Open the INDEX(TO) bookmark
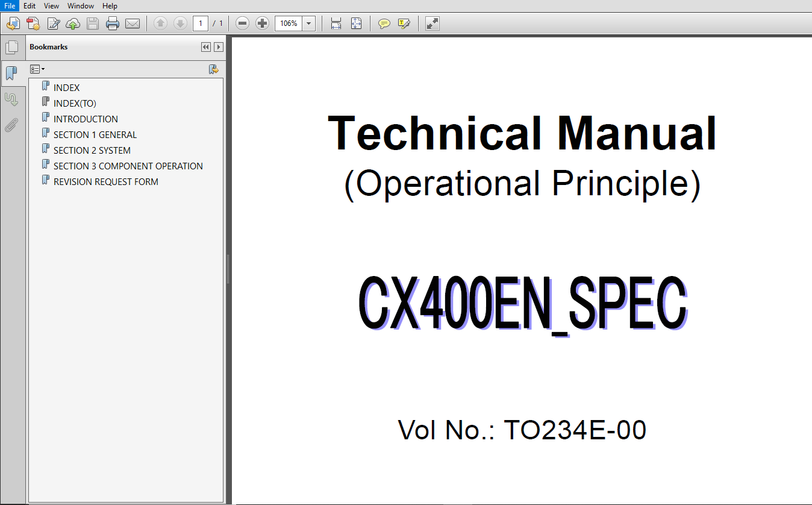The image size is (812, 505). point(75,103)
